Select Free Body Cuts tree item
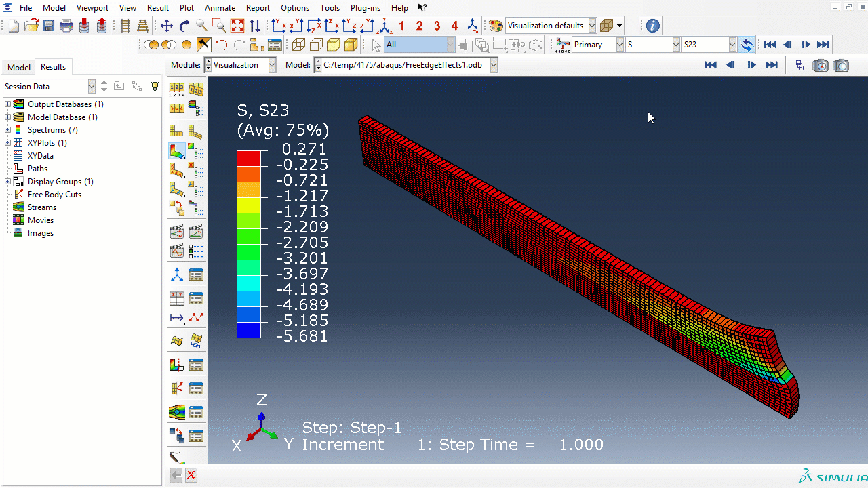The width and height of the screenshot is (868, 488). pos(54,195)
